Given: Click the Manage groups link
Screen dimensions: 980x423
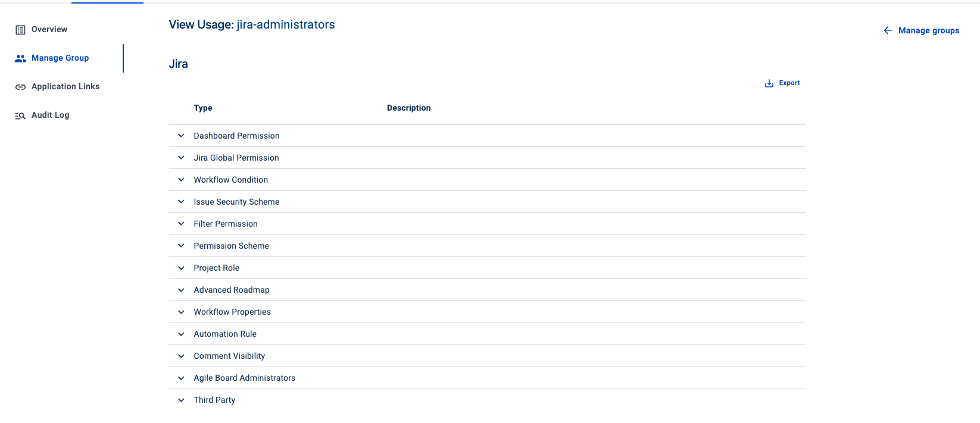Looking at the screenshot, I should [x=929, y=30].
